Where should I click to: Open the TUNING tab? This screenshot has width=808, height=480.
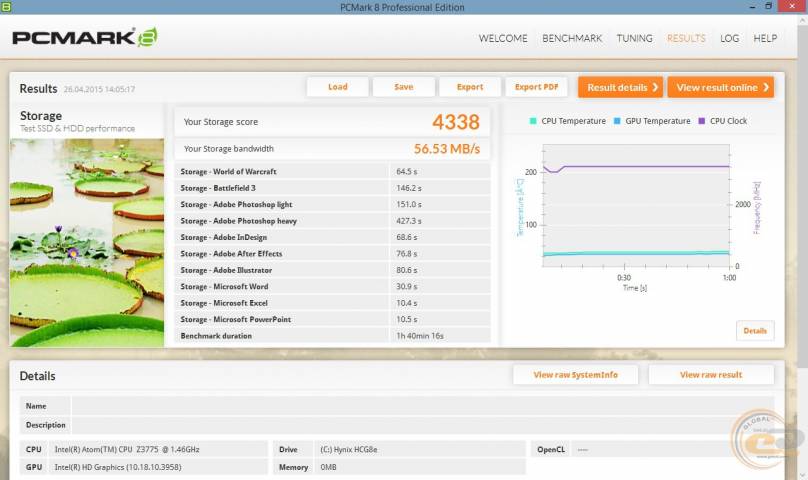[x=634, y=38]
